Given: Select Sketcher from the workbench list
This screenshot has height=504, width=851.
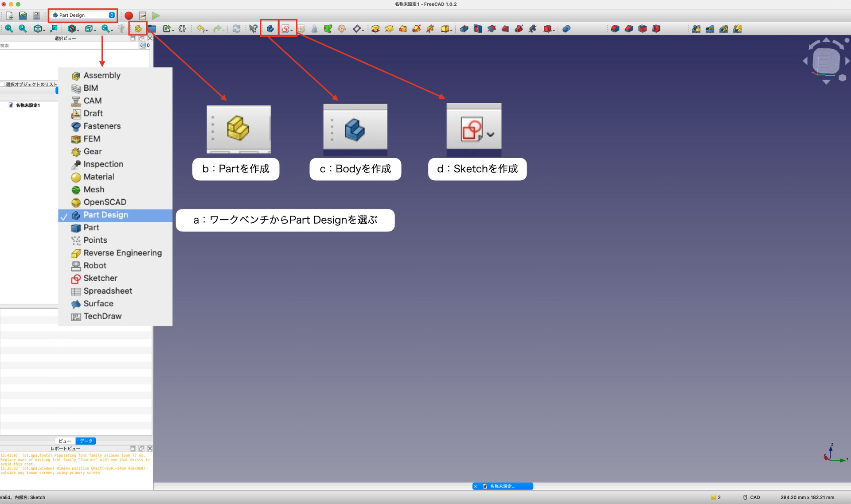Looking at the screenshot, I should tap(100, 278).
